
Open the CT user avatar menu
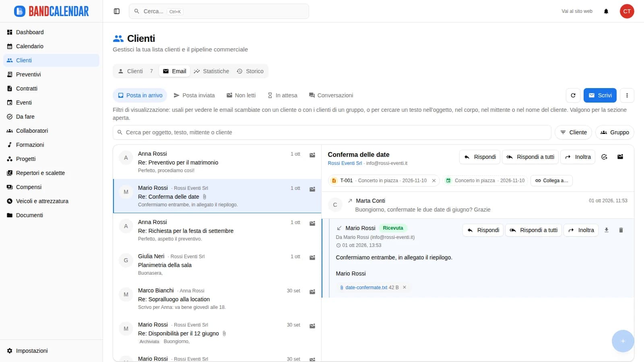[x=627, y=11]
